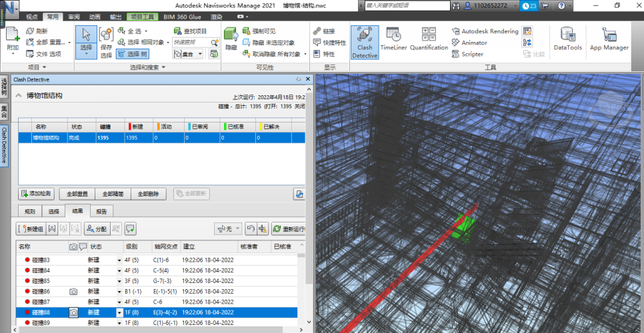Click the 快速查找 quick find input
The height and width of the screenshot is (333, 644).
tap(192, 43)
